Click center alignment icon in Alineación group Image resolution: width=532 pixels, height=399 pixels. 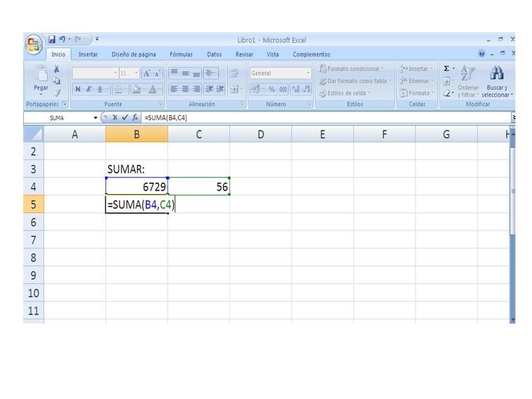click(x=185, y=88)
